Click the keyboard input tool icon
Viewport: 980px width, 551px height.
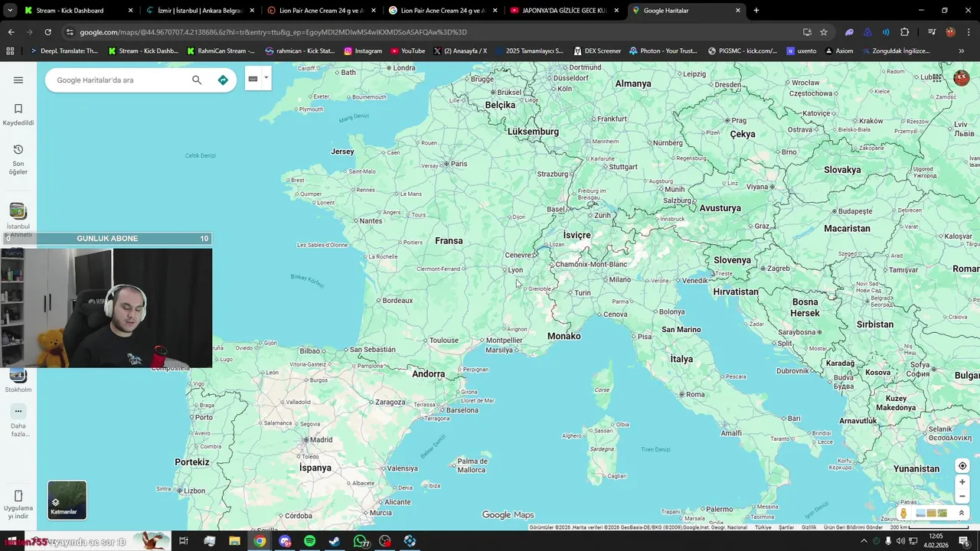click(253, 79)
